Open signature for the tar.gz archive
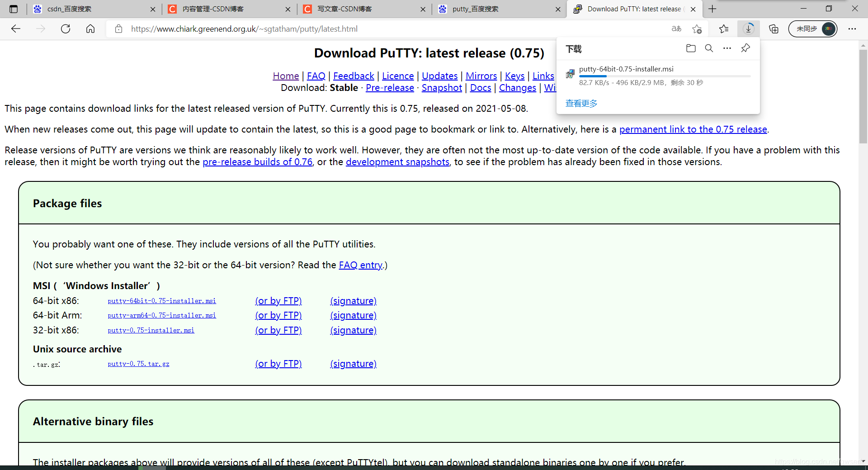Image resolution: width=868 pixels, height=470 pixels. [x=354, y=364]
